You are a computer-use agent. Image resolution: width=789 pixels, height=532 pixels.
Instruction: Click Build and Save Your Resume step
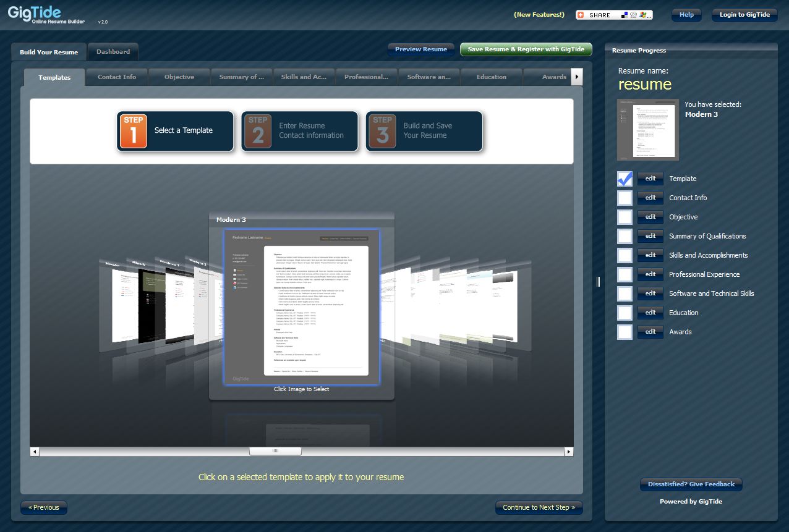coord(424,131)
